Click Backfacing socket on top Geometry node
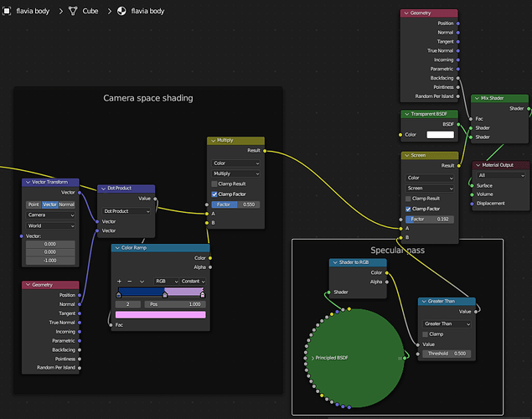 458,78
